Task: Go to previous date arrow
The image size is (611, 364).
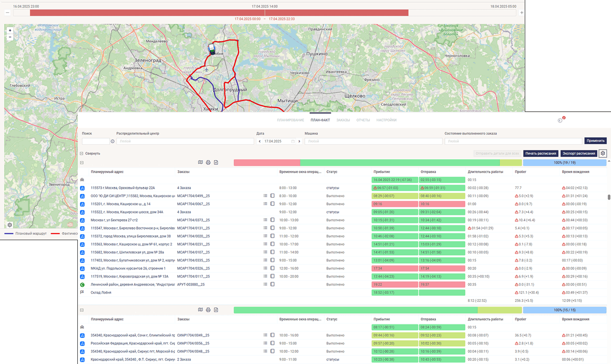Action: pyautogui.click(x=259, y=141)
